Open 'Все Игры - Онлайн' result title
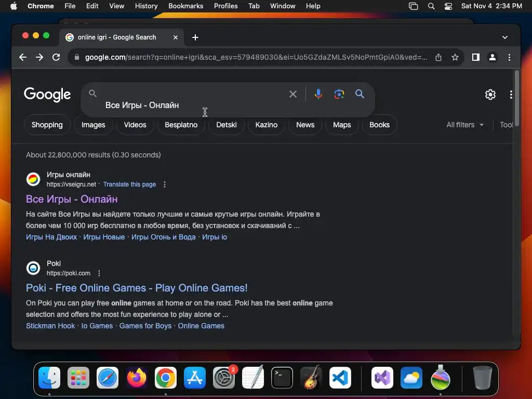Screen dimensions: 532x399 coord(72,199)
